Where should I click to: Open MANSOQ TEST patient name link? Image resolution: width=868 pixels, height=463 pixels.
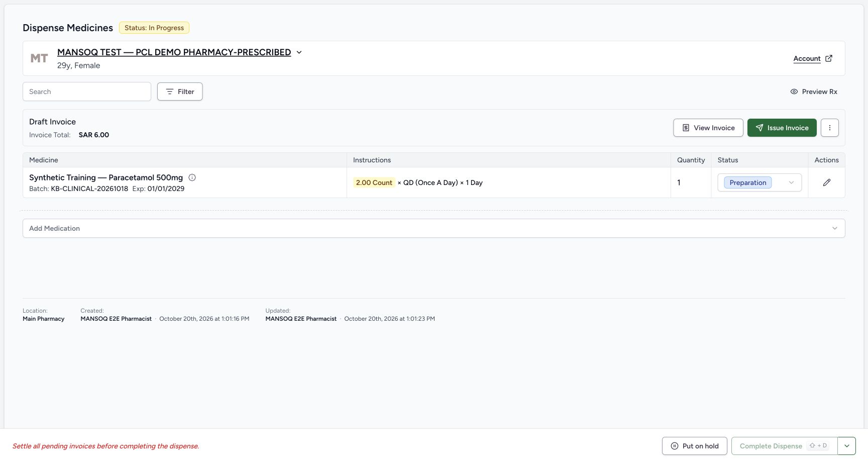click(x=174, y=52)
